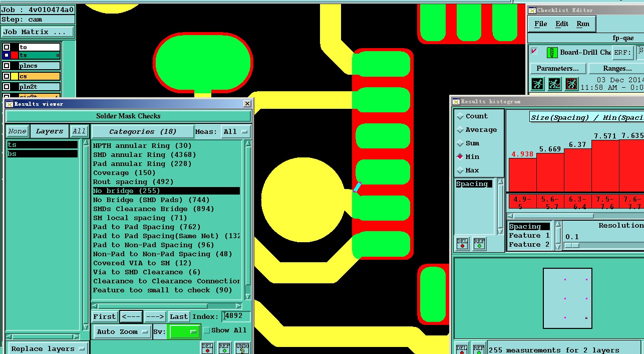Select 'No bridge (255)' category
The width and height of the screenshot is (644, 354).
point(166,191)
